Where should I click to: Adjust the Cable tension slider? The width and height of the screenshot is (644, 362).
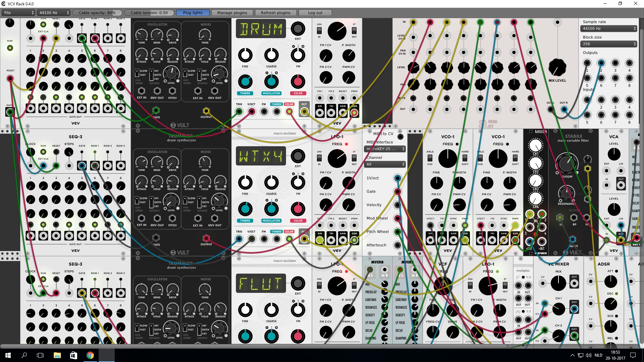point(149,13)
